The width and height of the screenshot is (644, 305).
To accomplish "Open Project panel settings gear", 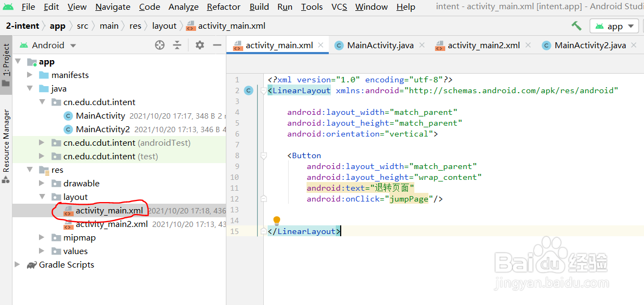I will pyautogui.click(x=200, y=45).
